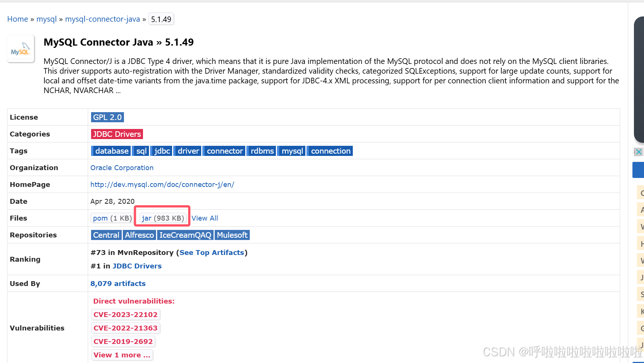Screen dimensions: 644x363
Task: Download the jar (983 KB) file
Action: click(x=163, y=218)
